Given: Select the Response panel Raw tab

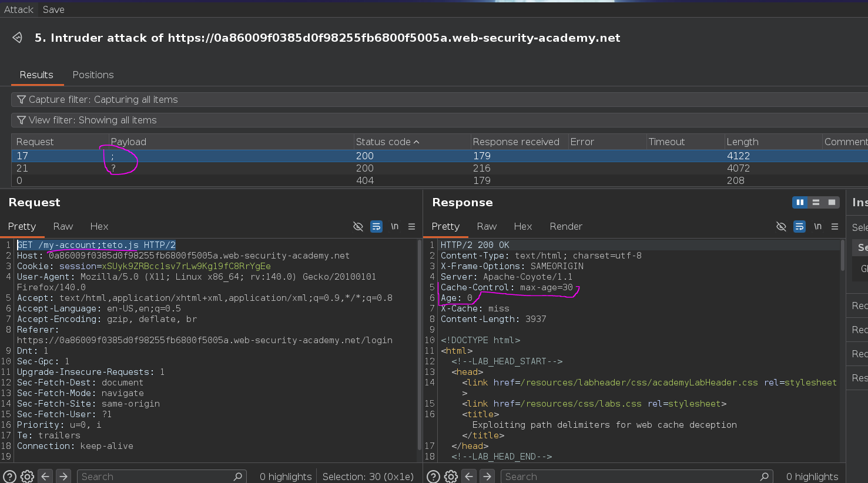Looking at the screenshot, I should [487, 226].
